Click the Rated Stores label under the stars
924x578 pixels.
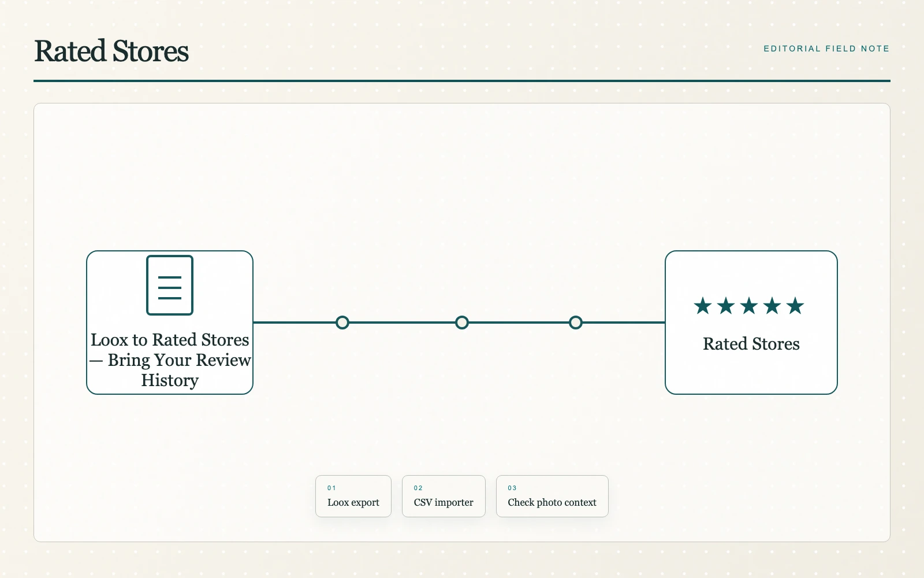[751, 344]
